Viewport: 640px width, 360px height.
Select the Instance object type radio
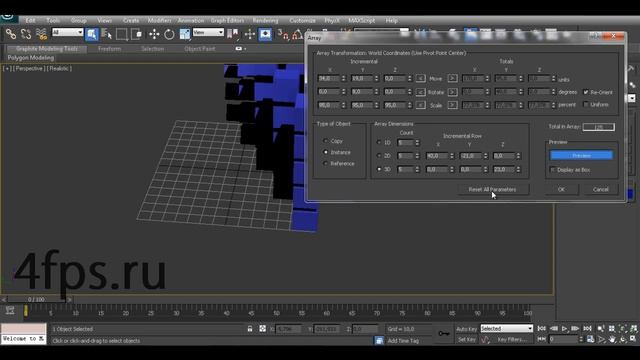(x=325, y=152)
